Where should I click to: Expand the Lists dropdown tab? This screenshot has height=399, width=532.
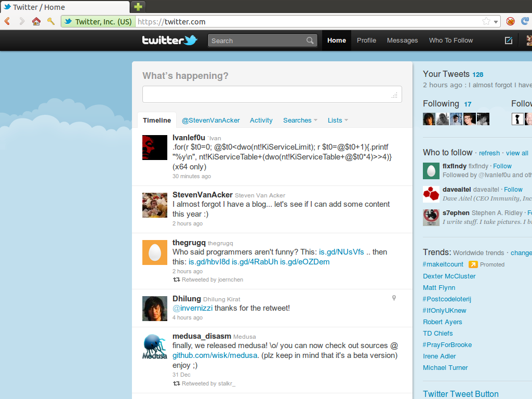click(338, 121)
